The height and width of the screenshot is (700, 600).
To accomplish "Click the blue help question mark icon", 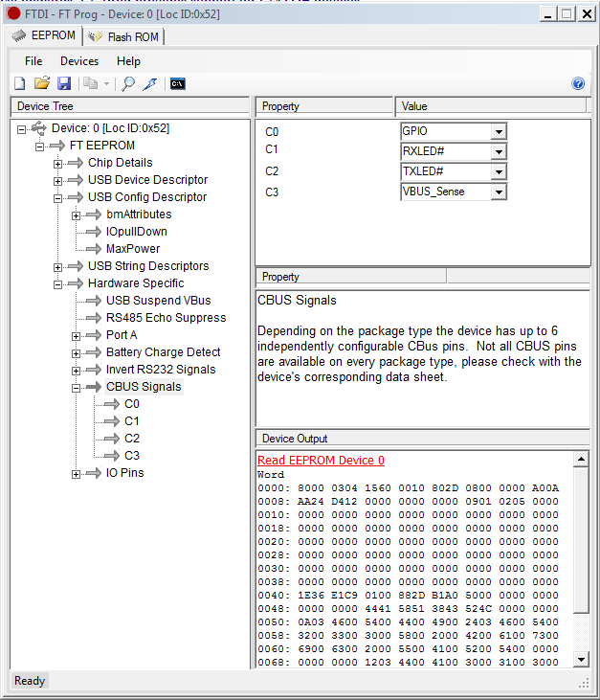I will coord(578,83).
